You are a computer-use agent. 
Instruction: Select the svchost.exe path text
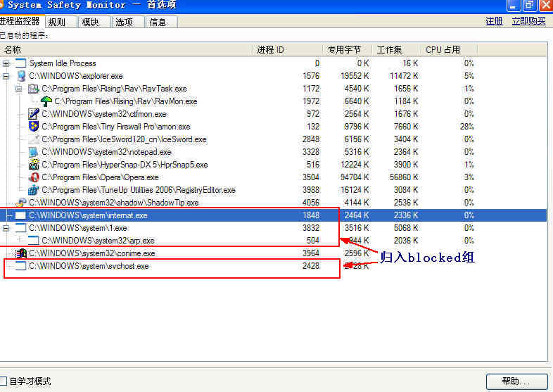pyautogui.click(x=89, y=266)
